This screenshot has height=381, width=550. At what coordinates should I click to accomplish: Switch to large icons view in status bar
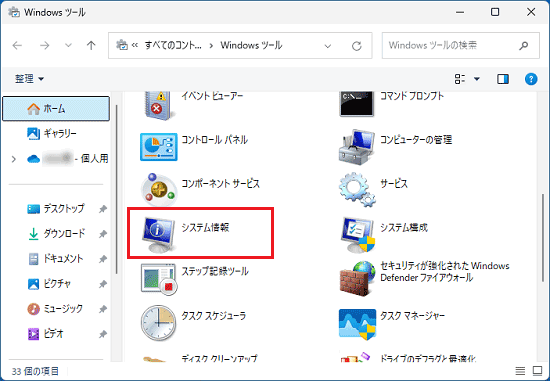(x=537, y=371)
